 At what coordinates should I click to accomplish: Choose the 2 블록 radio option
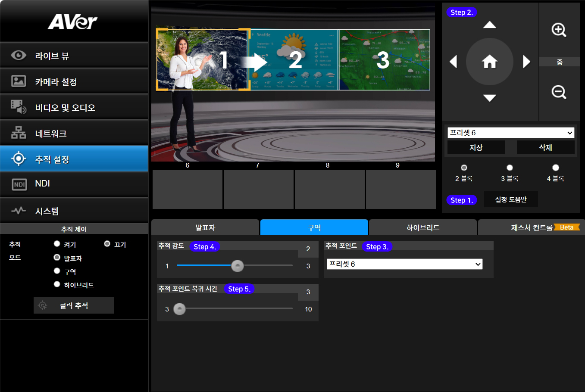(x=464, y=168)
